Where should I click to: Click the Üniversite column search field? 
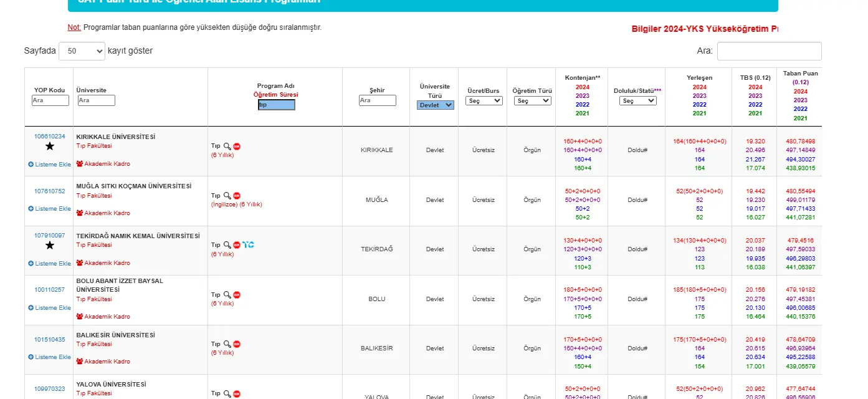pos(97,100)
